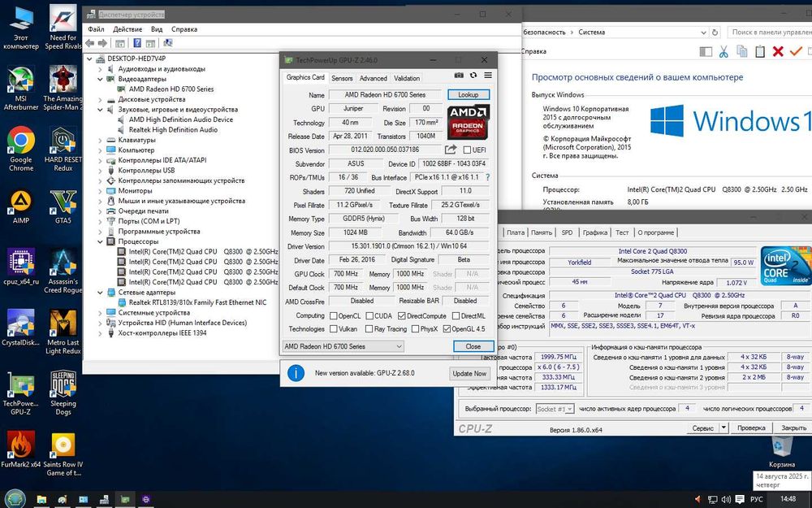Click the orange checkmark icon in System window
The width and height of the screenshot is (812, 508).
tap(796, 51)
